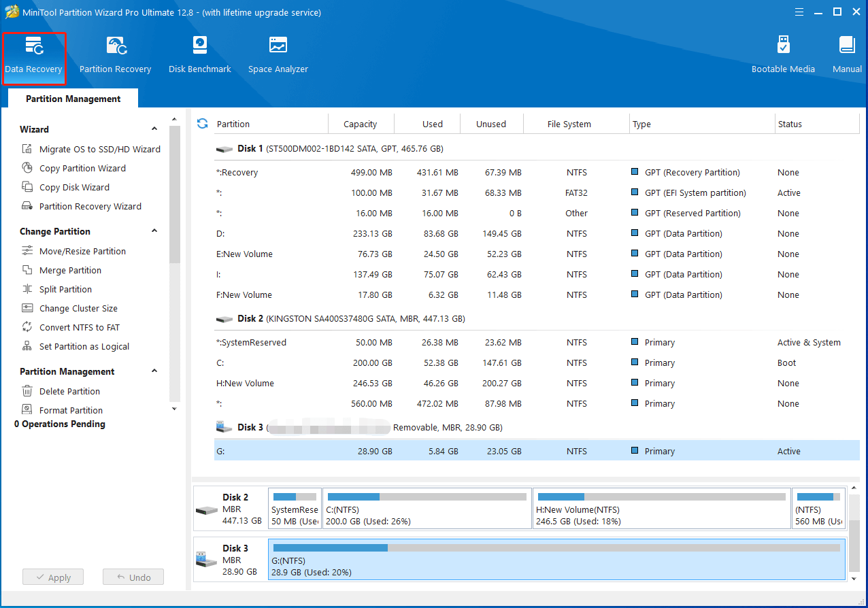
Task: Click sidebar scroll down arrow
Action: click(x=175, y=409)
